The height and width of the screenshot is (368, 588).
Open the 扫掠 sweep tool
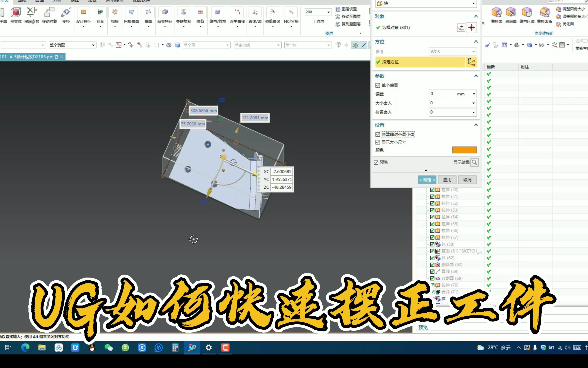click(115, 12)
